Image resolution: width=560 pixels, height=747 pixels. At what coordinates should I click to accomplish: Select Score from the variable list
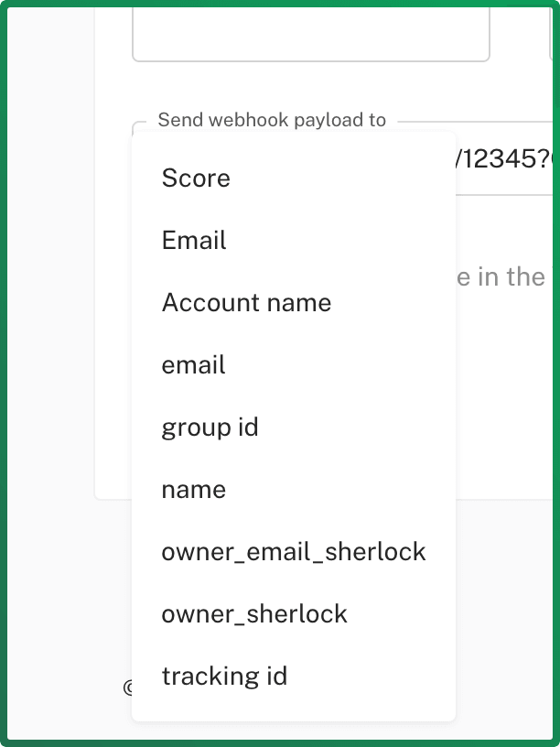tap(294, 178)
